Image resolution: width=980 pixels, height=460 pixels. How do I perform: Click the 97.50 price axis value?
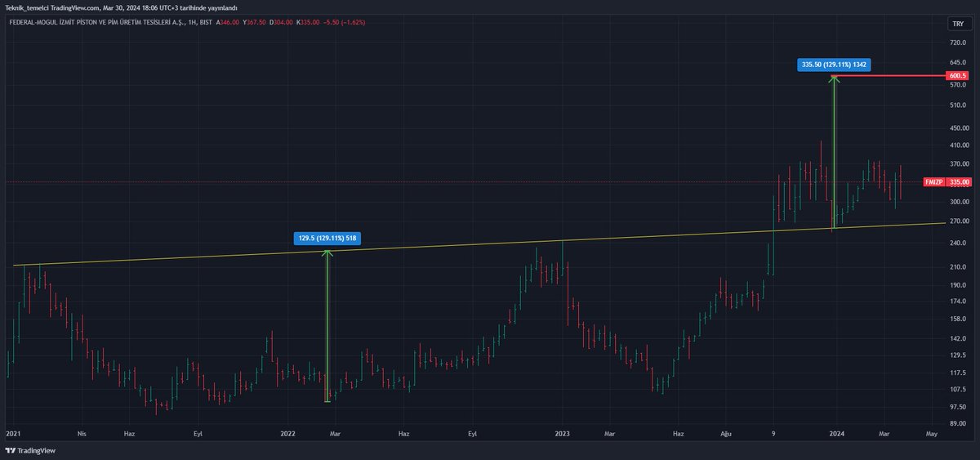tap(958, 407)
